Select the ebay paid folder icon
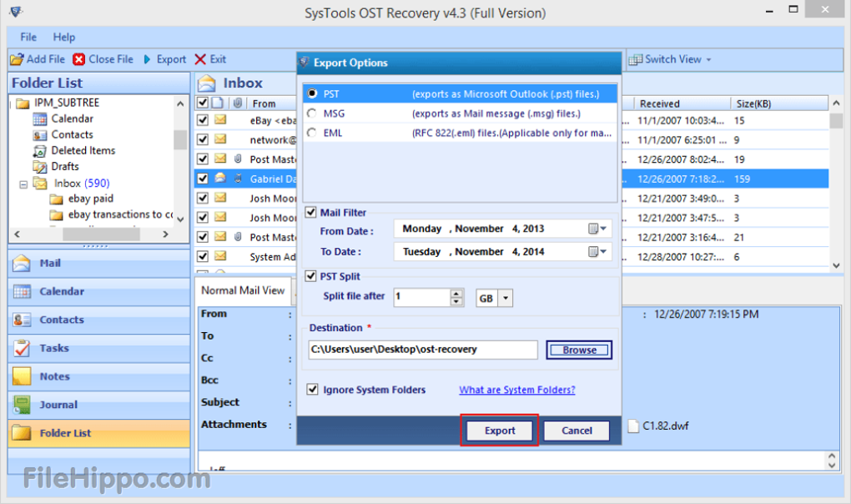 click(x=57, y=199)
